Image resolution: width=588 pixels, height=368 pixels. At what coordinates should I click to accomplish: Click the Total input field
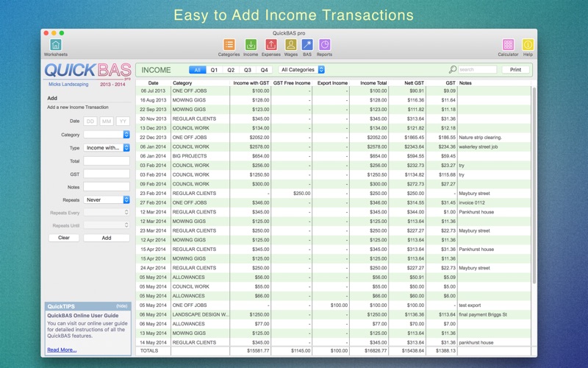107,160
